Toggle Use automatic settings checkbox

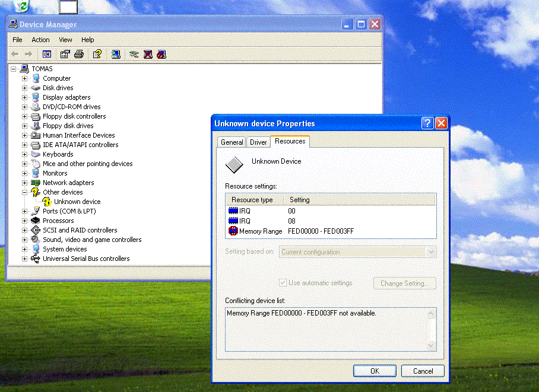click(283, 283)
